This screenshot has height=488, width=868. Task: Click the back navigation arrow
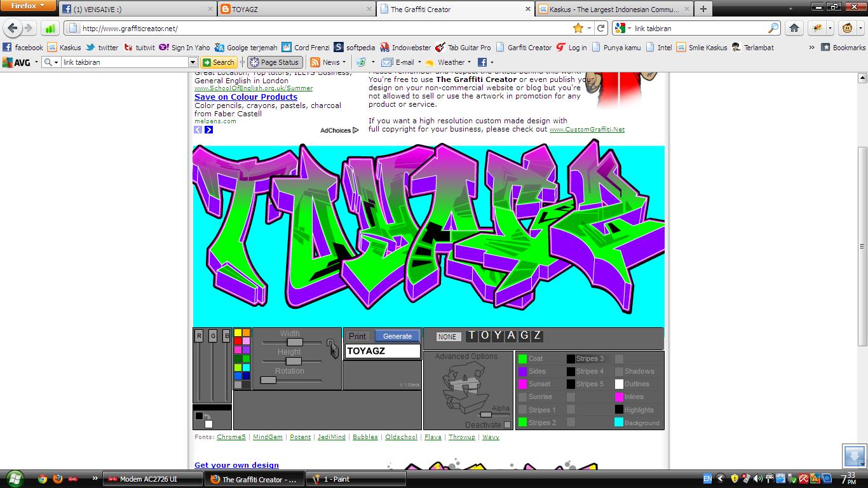click(x=13, y=28)
